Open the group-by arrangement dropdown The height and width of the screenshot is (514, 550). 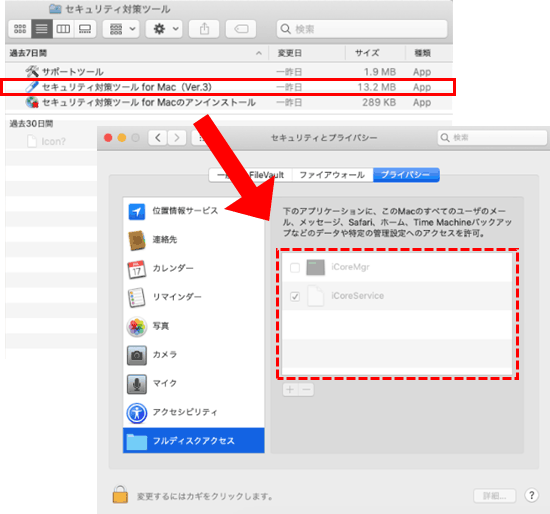click(x=121, y=29)
